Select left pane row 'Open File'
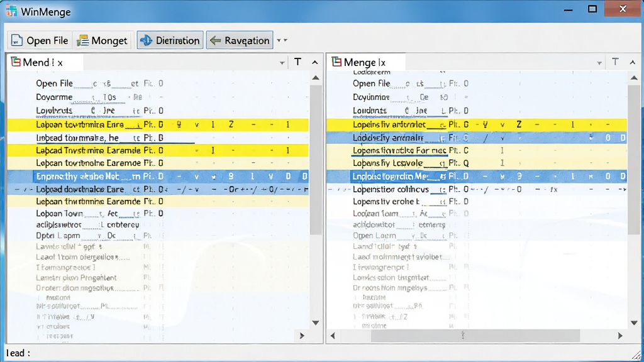Screen dimensions: 644x362 pos(158,84)
